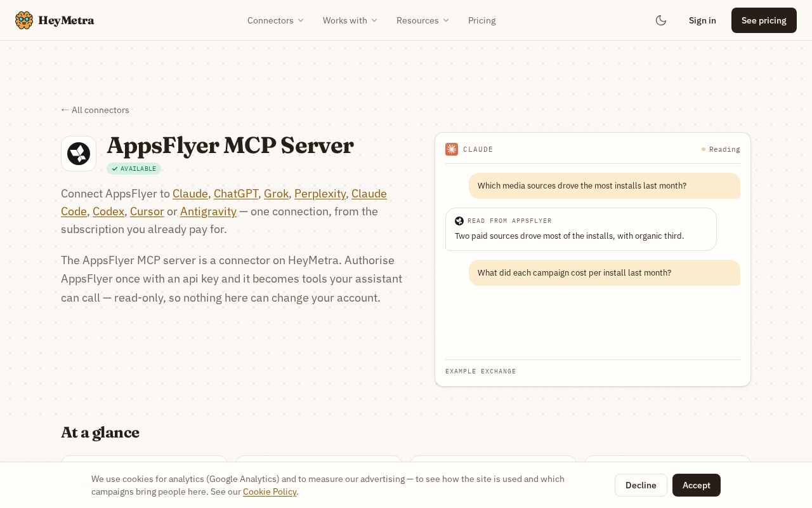Viewport: 812px width, 508px height.
Task: Toggle dark mode with the moon icon
Action: pos(661,20)
